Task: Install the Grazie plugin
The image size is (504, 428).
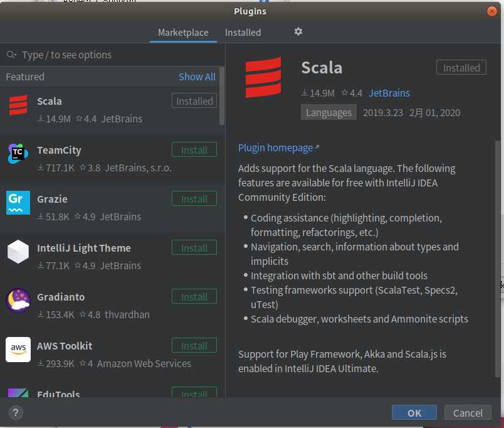Action: coord(194,199)
